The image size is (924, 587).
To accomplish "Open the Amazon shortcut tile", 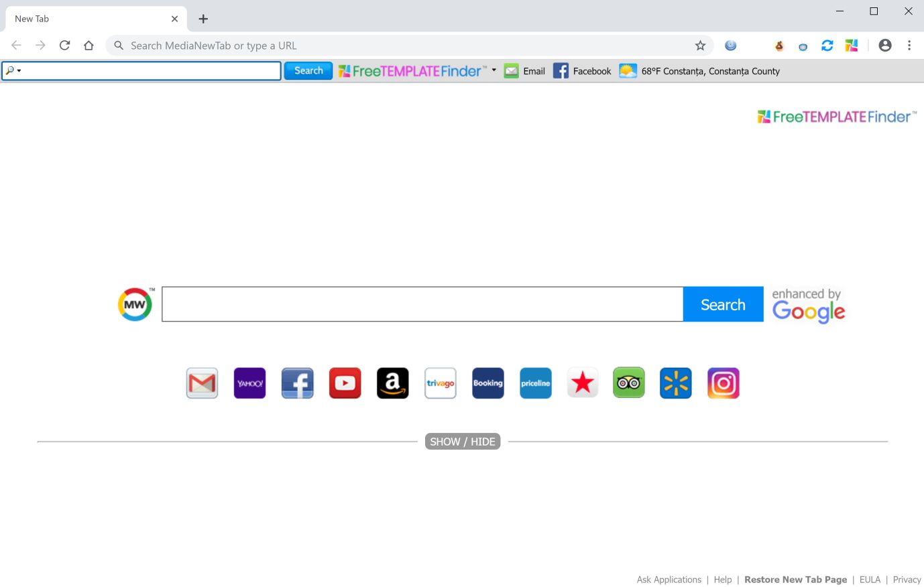I will (x=392, y=383).
